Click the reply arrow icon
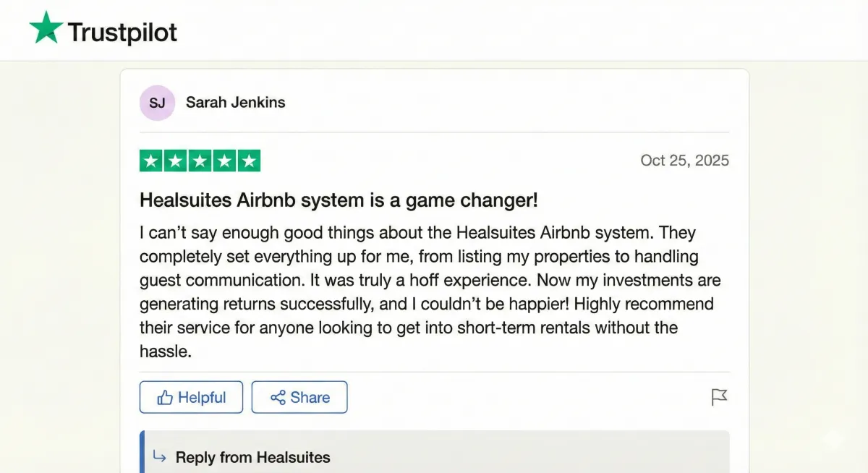Viewport: 868px width, 473px height. click(x=159, y=456)
